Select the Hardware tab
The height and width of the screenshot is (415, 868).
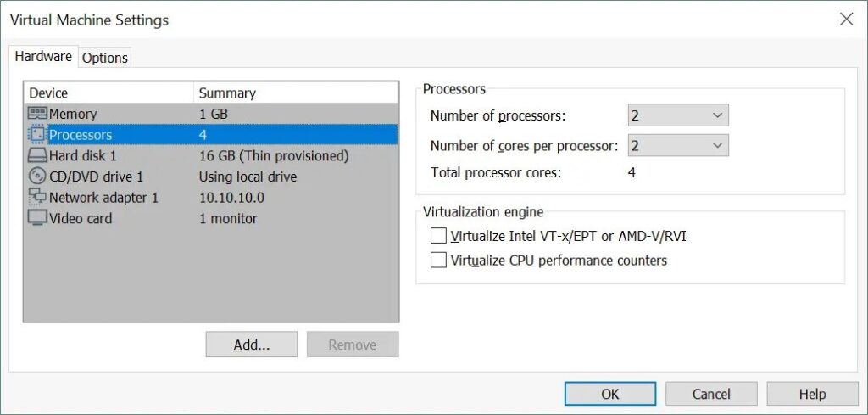(43, 57)
